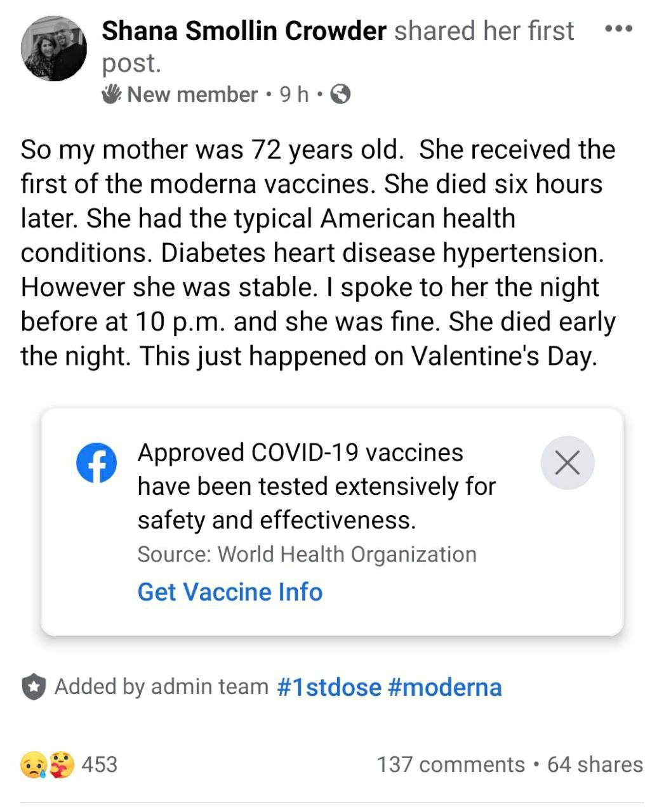Open the Get Vaccine Info link

tap(230, 592)
